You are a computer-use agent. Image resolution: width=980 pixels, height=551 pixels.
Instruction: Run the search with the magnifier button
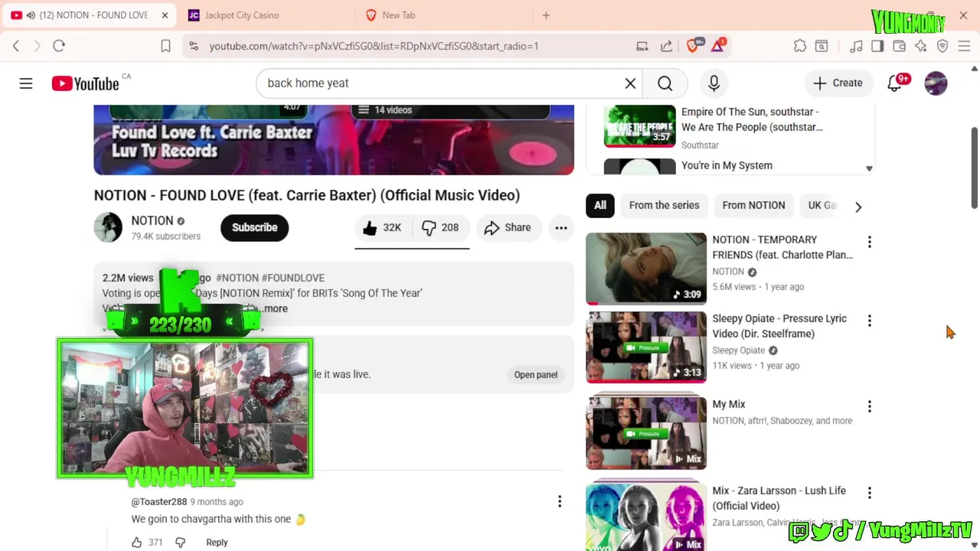[x=665, y=83]
